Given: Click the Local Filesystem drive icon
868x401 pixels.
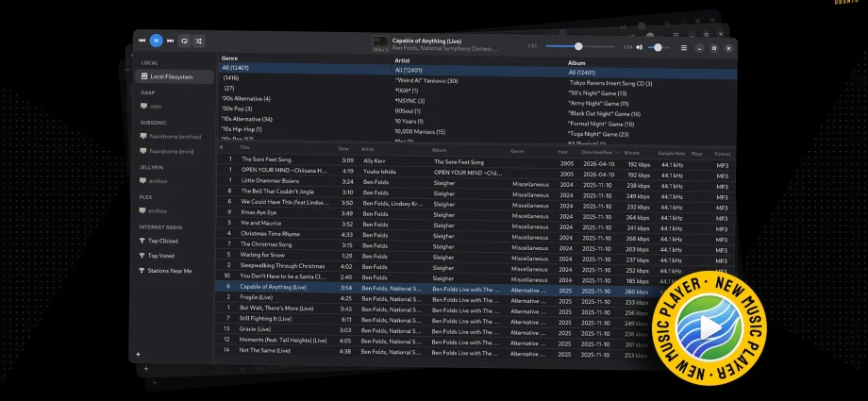Looking at the screenshot, I should pyautogui.click(x=144, y=76).
